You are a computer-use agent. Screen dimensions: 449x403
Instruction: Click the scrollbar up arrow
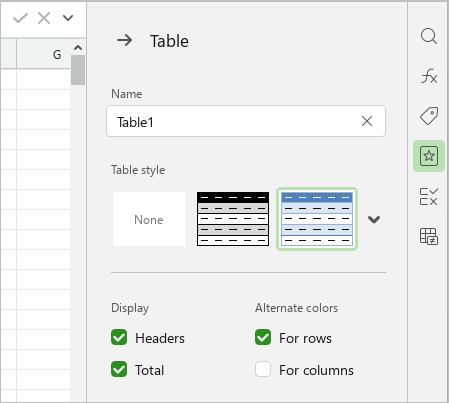[x=78, y=48]
